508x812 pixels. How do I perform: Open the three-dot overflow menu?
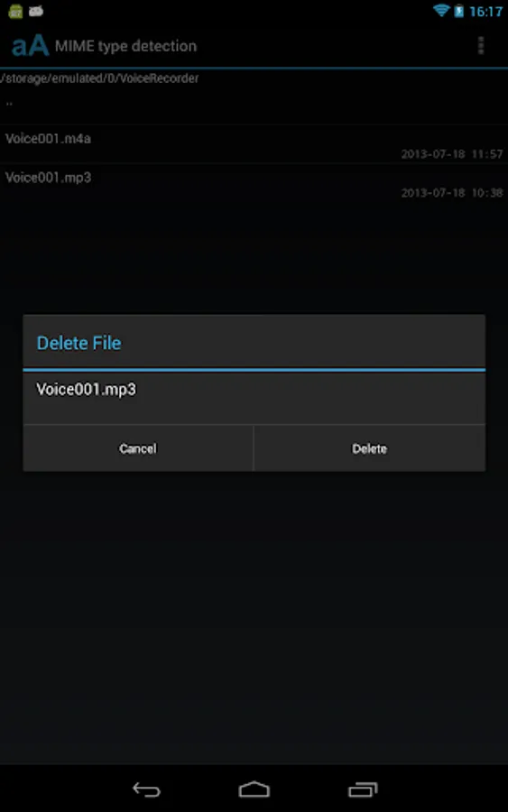(x=481, y=46)
